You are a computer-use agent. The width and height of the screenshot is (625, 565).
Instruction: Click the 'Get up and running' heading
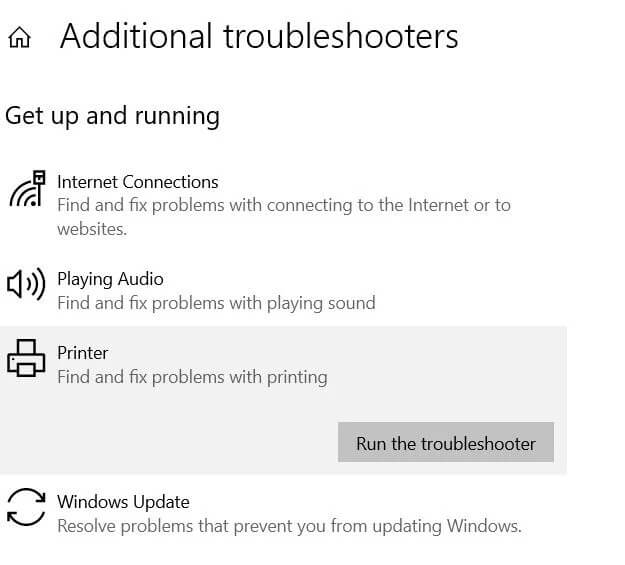112,116
